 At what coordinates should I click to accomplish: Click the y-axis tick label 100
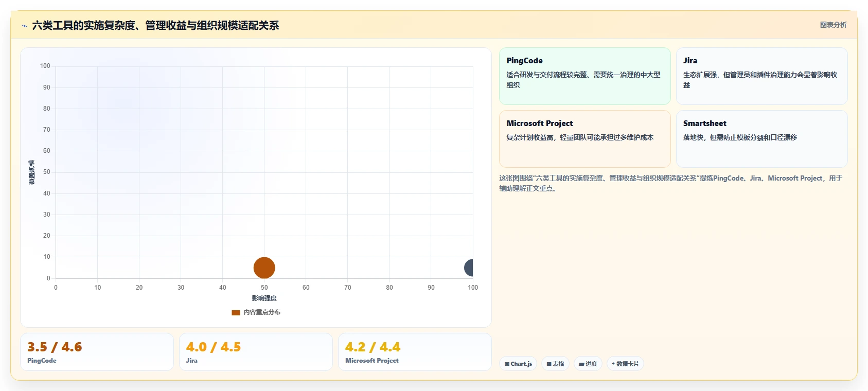click(45, 66)
